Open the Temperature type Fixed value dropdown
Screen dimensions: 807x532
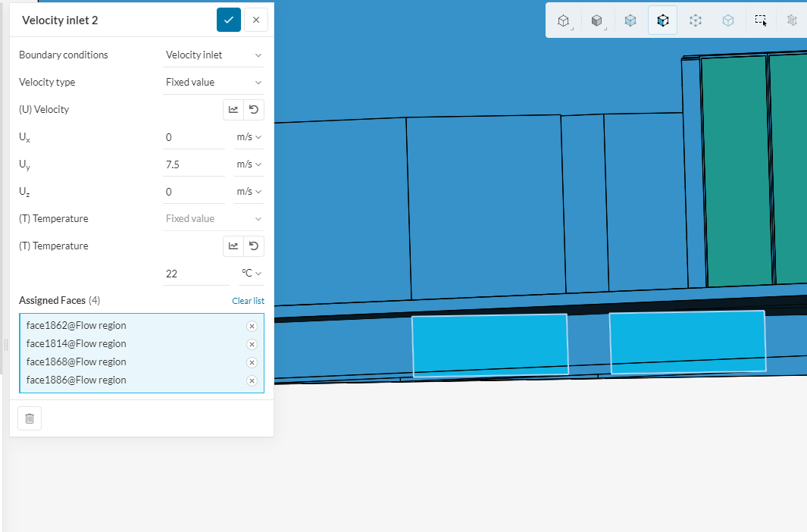214,219
